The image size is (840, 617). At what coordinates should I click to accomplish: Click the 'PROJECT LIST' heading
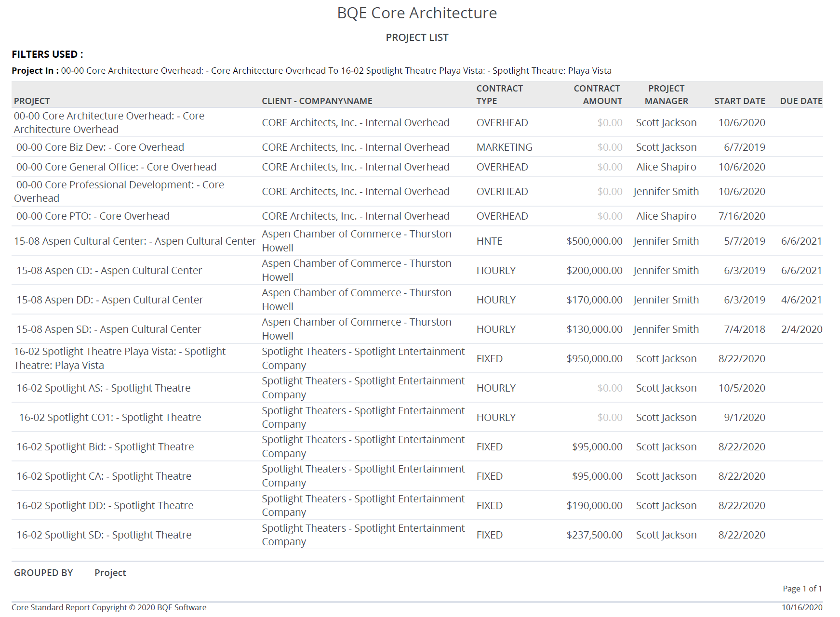point(417,38)
